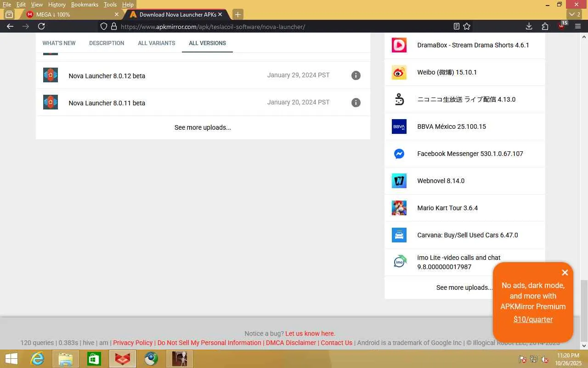The height and width of the screenshot is (368, 588).
Task: Dismiss the APKMirror Premium popup
Action: coord(565,273)
